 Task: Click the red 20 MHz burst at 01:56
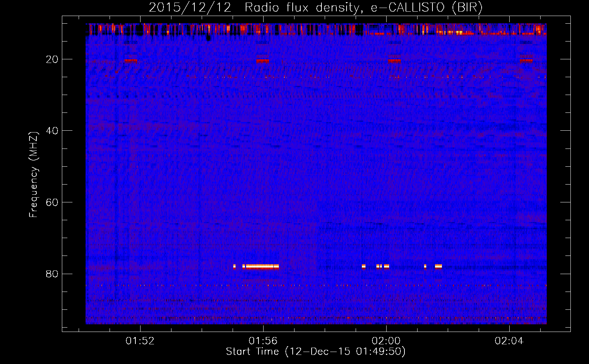[x=262, y=60]
